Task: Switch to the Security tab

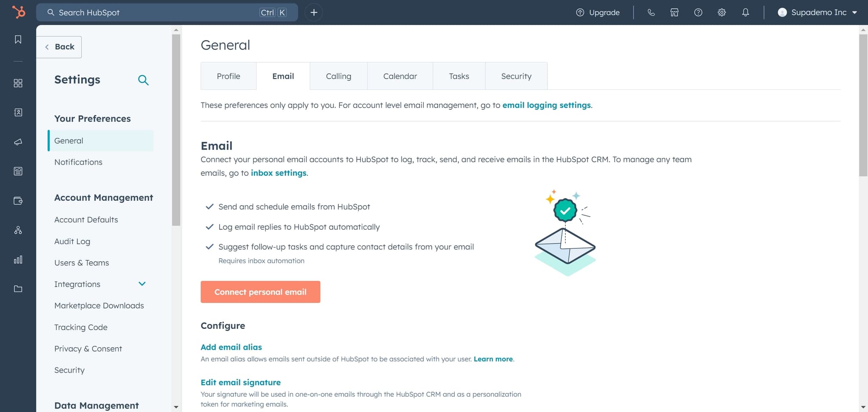Action: tap(516, 76)
